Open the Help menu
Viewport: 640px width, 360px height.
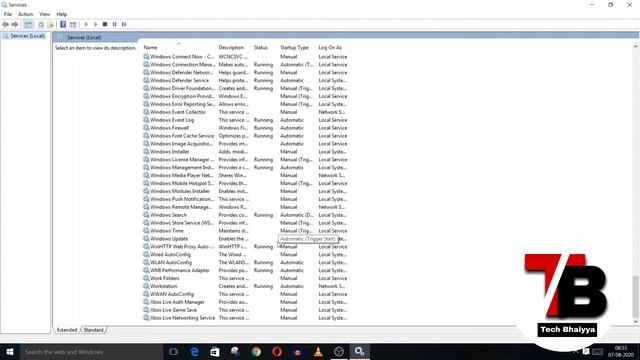62,14
